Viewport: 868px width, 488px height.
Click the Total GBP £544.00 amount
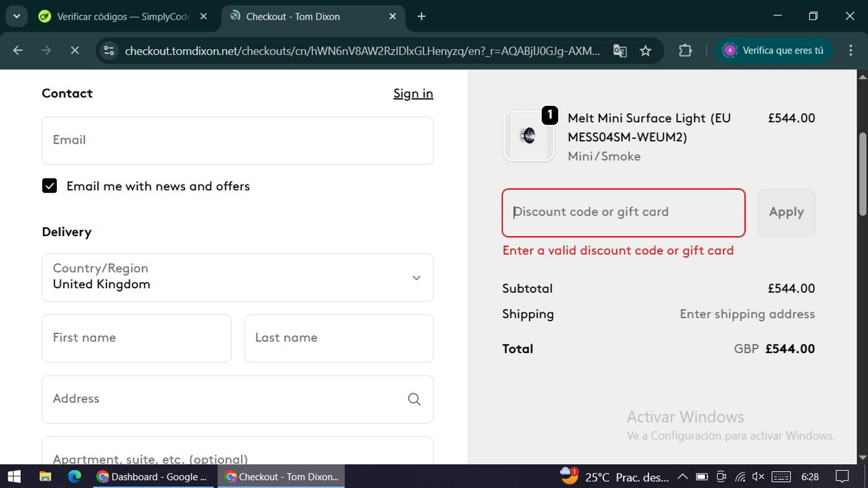coord(774,349)
